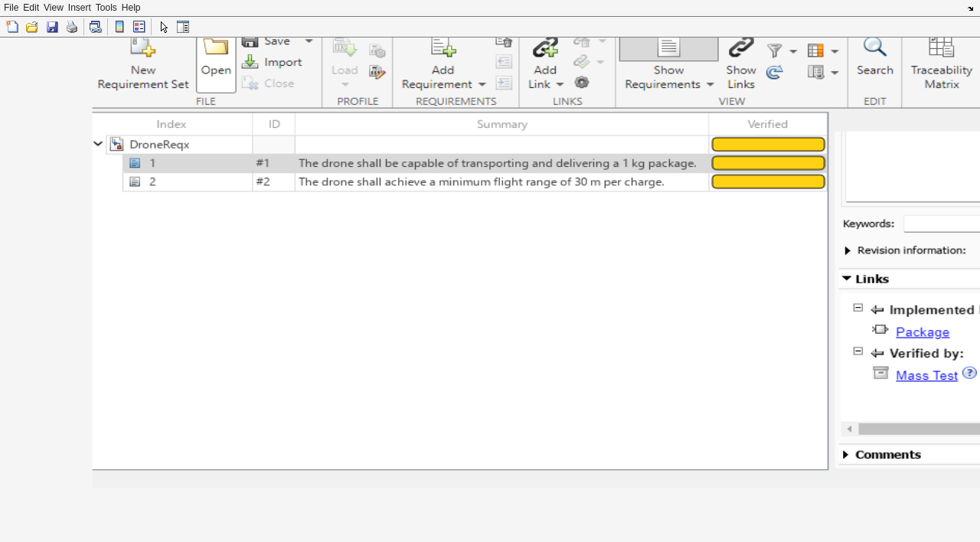The height and width of the screenshot is (542, 980).
Task: Expand the Revision information section
Action: pyautogui.click(x=848, y=251)
